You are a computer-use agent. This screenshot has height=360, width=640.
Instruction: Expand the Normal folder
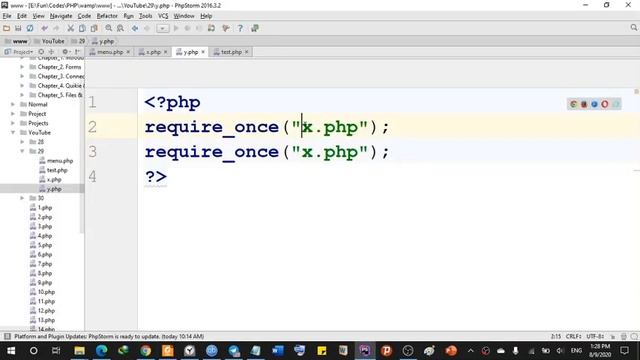[13, 104]
